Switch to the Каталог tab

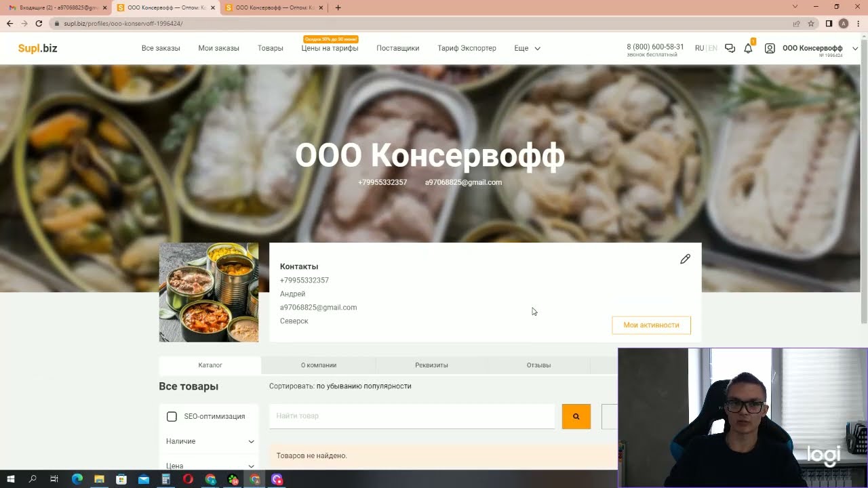[x=210, y=365]
